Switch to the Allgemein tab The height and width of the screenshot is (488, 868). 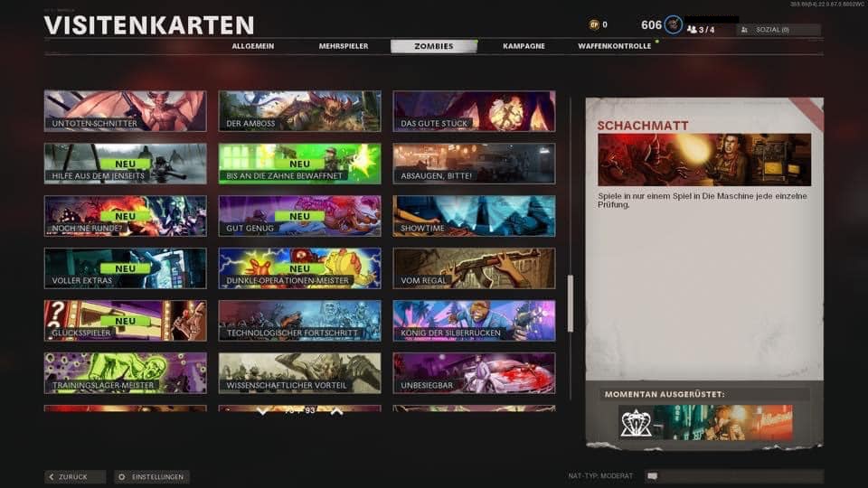point(252,46)
